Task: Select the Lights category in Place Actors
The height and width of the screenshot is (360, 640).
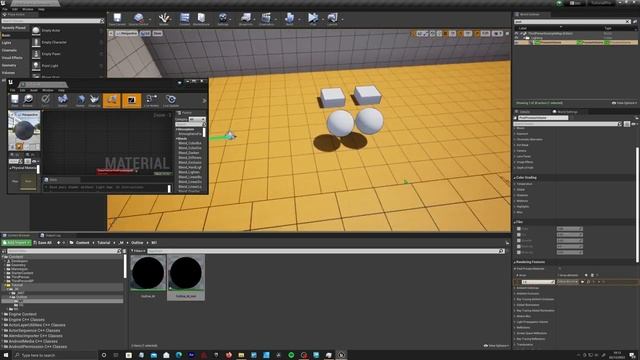Action: [7, 43]
